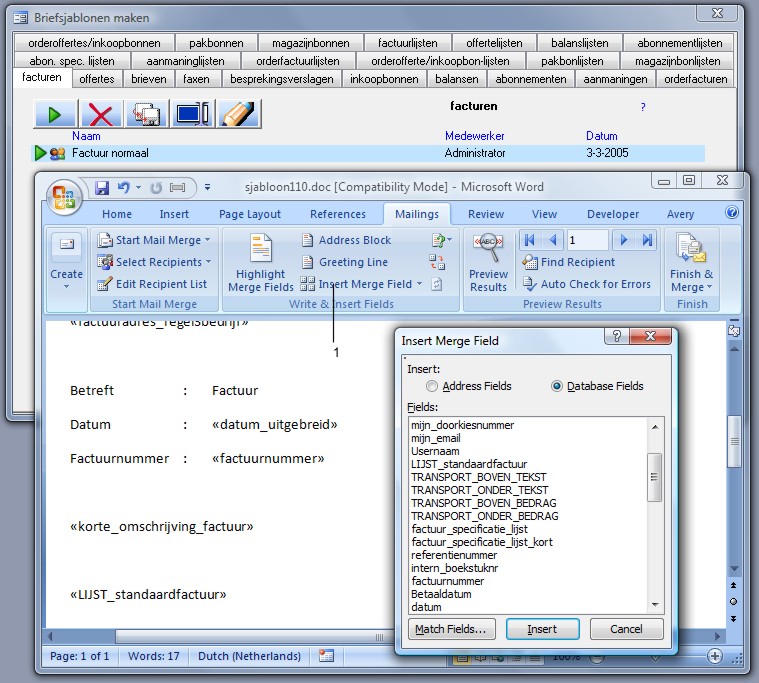Open the offertes tab
Screen dimensions: 759x683
tap(97, 79)
